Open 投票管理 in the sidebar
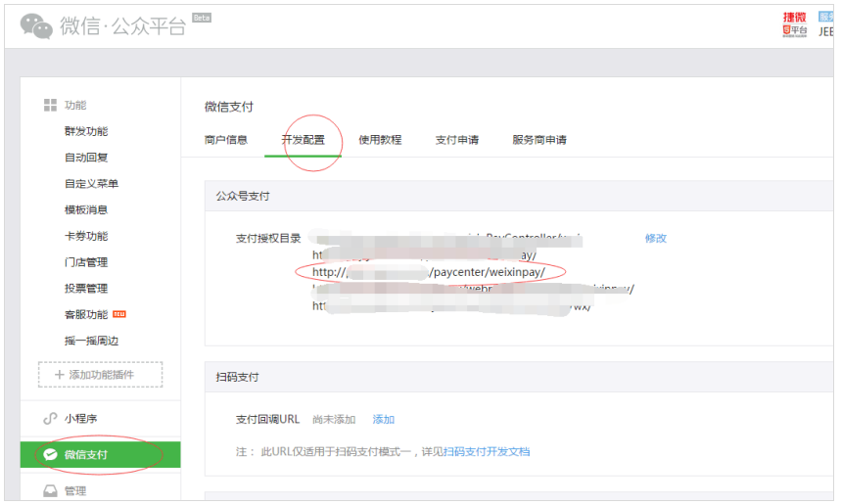This screenshot has width=842, height=504. pyautogui.click(x=86, y=289)
